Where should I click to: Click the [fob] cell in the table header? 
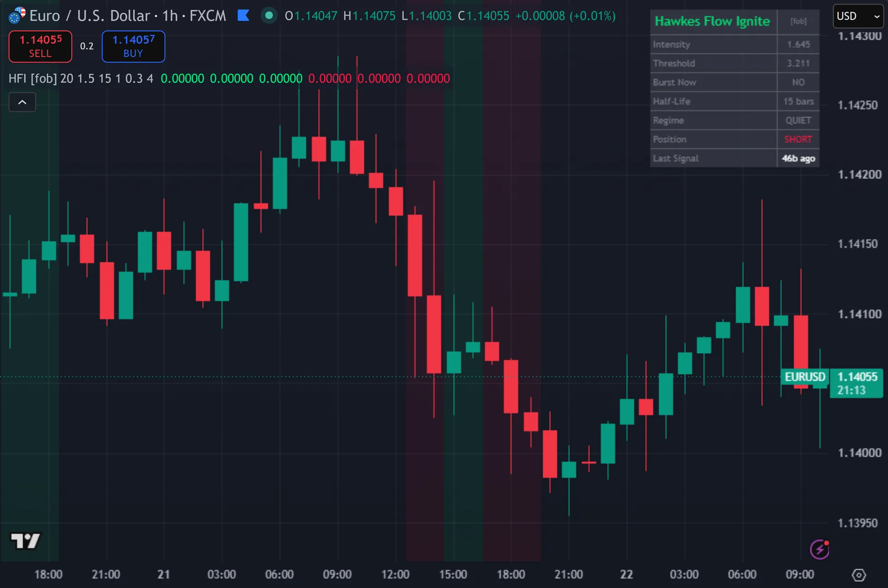798,21
